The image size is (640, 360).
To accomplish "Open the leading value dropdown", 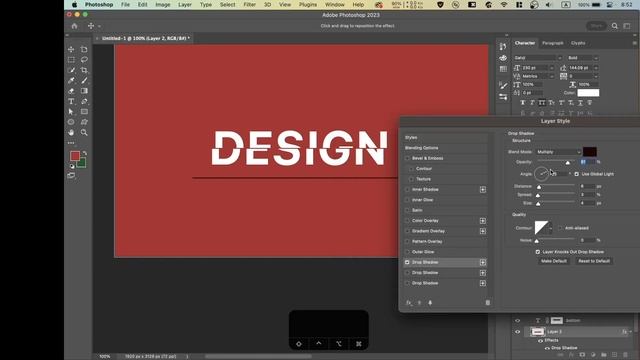I will [x=596, y=68].
